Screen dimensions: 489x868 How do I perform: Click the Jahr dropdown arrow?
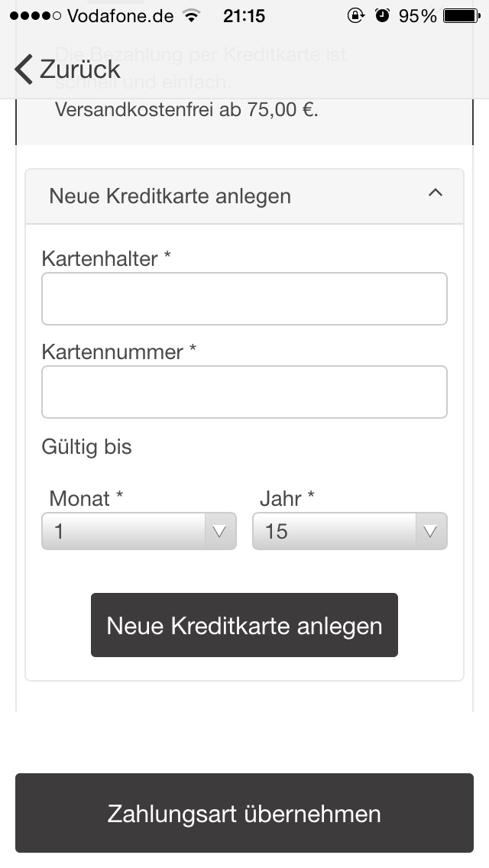point(430,532)
